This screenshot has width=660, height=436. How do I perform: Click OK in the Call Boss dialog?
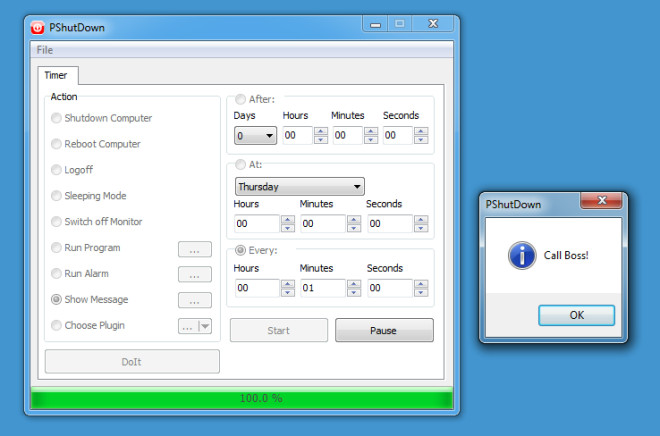[576, 315]
